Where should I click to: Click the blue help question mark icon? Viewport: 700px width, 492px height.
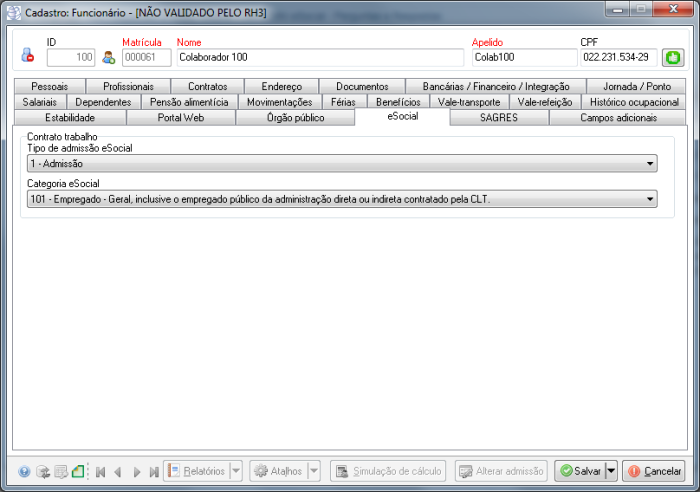(x=25, y=471)
